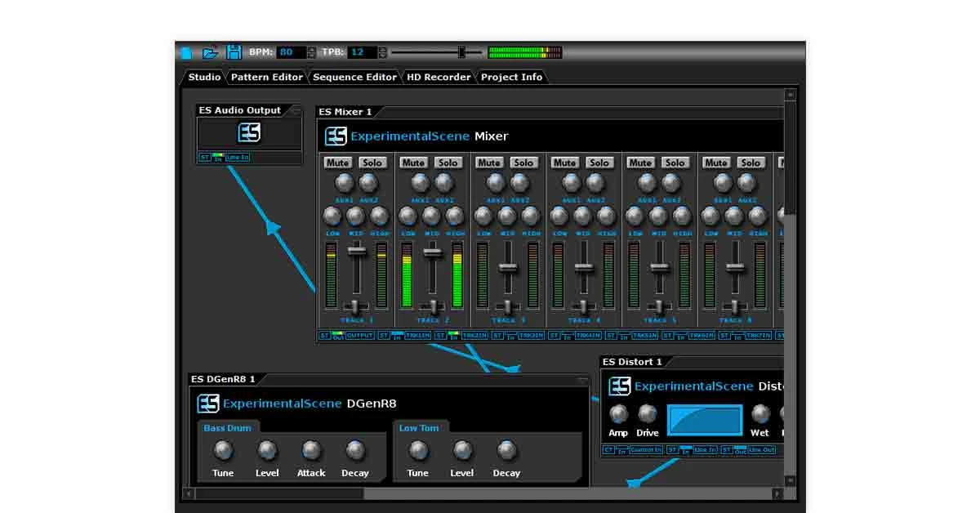980x513 pixels.
Task: Open a project using the folder icon
Action: pyautogui.click(x=210, y=51)
